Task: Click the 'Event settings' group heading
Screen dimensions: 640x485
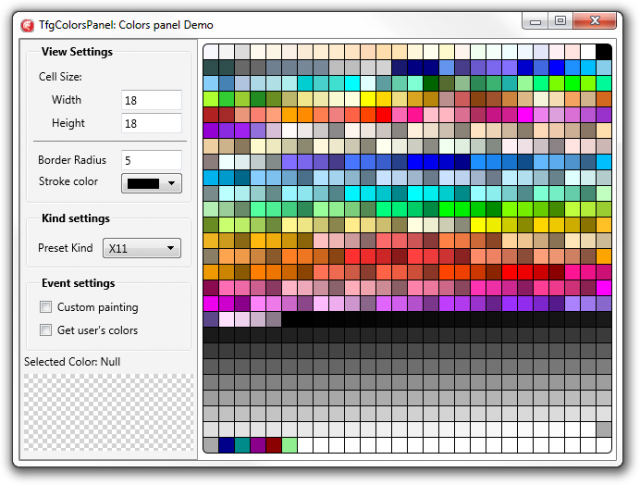Action: [x=78, y=283]
